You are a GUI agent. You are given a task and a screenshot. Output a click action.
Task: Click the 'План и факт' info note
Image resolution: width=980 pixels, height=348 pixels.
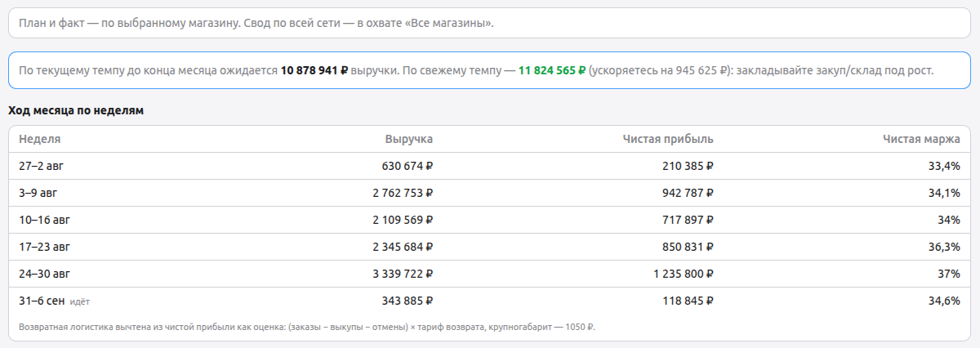pyautogui.click(x=490, y=23)
